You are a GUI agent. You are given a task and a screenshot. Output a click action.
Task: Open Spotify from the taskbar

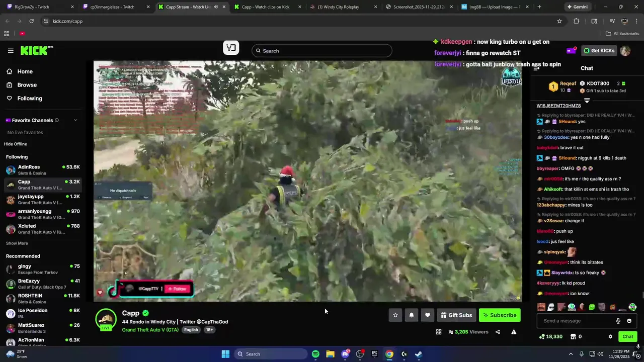tap(315, 354)
